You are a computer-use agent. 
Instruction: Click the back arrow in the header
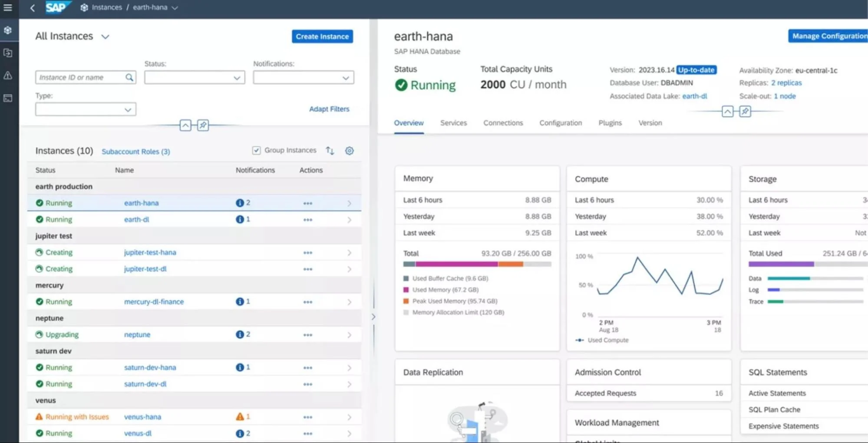point(33,8)
